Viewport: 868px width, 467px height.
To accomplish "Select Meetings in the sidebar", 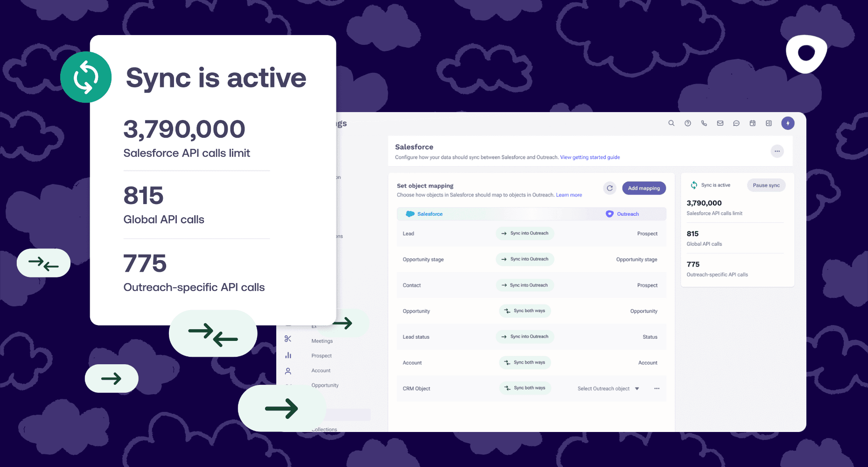I will coord(322,341).
